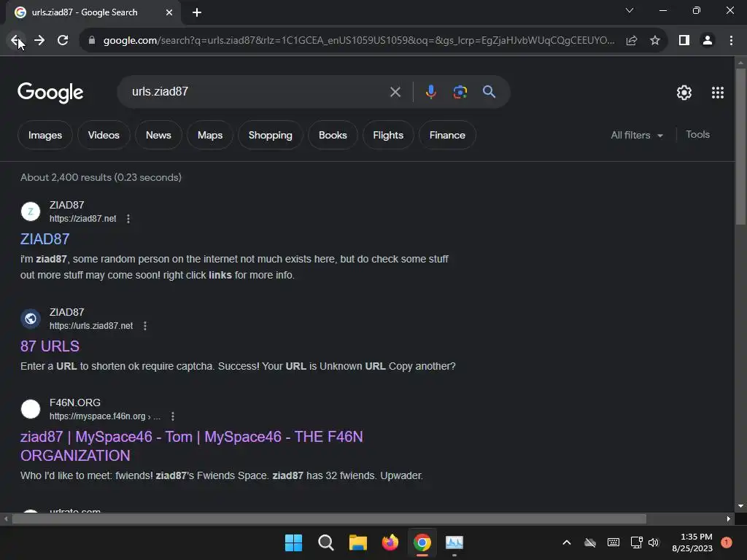Image resolution: width=747 pixels, height=560 pixels.
Task: Click the https://urls.ziad87.net URL text
Action: tap(91, 326)
